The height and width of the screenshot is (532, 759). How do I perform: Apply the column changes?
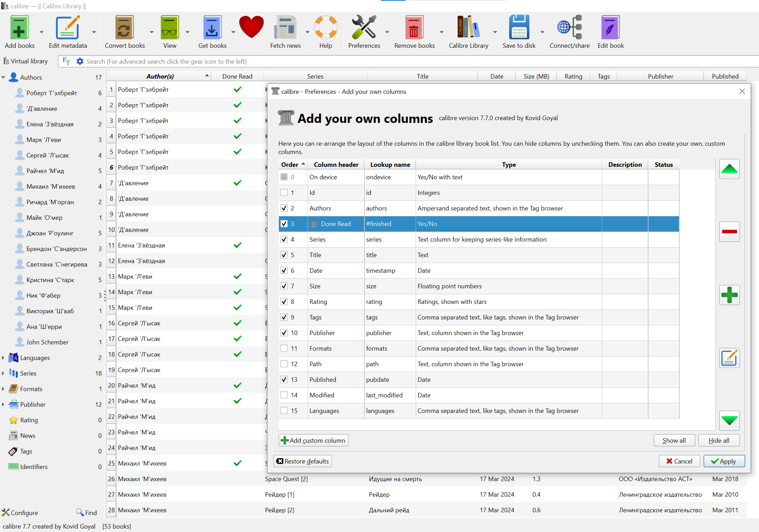click(724, 461)
